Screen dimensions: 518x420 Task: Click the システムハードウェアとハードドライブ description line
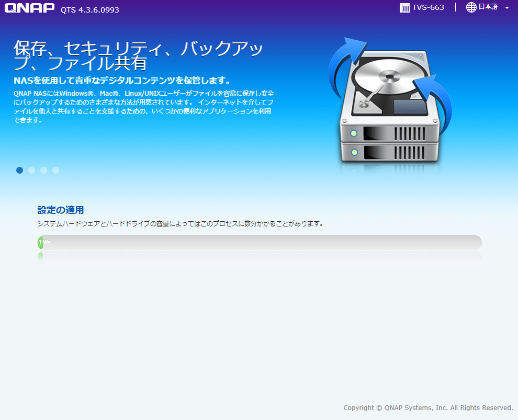point(180,223)
